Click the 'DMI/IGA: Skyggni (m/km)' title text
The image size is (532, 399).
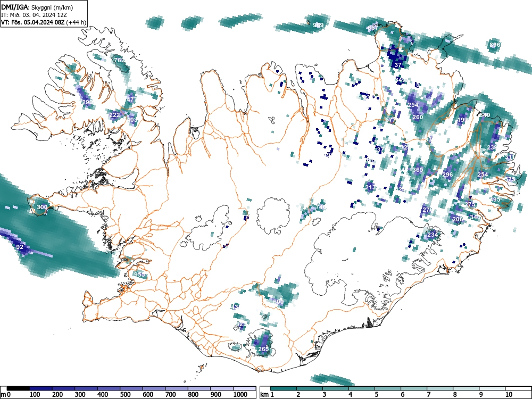[x=37, y=7]
